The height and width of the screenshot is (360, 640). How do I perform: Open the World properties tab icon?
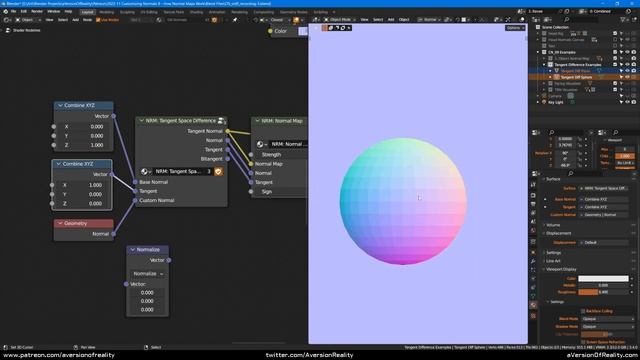[533, 231]
